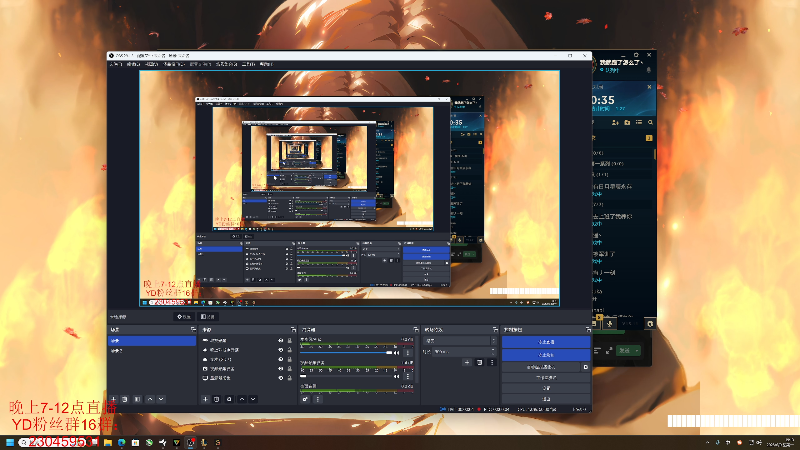Toggle visibility eye of first source
The width and height of the screenshot is (800, 450).
pos(281,340)
